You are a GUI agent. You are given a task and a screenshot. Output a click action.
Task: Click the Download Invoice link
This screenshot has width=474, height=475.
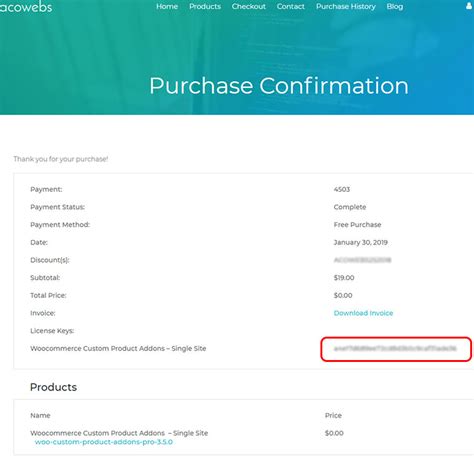[x=363, y=313]
